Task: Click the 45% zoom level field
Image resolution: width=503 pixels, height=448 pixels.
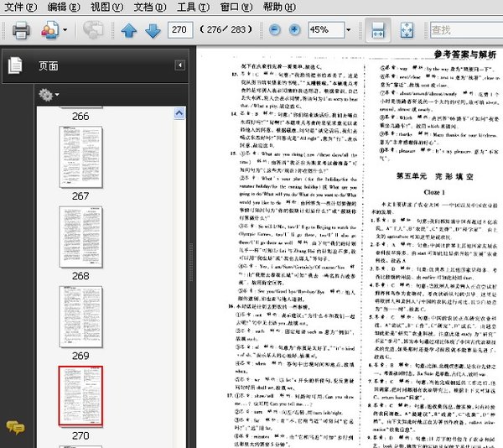Action: tap(326, 30)
